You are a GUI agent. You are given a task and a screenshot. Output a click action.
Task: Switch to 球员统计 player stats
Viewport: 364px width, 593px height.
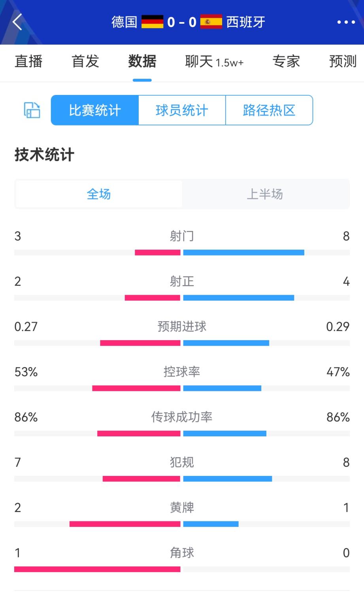pyautogui.click(x=182, y=110)
